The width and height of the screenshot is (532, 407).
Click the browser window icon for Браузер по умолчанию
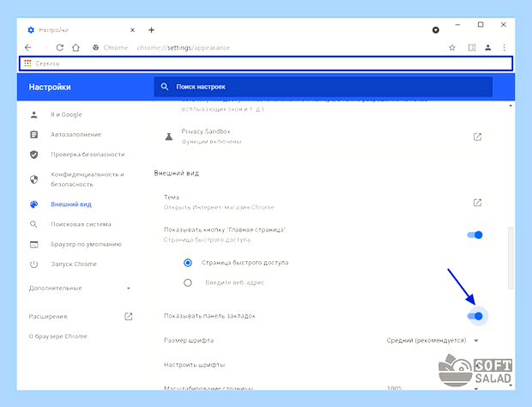click(34, 245)
